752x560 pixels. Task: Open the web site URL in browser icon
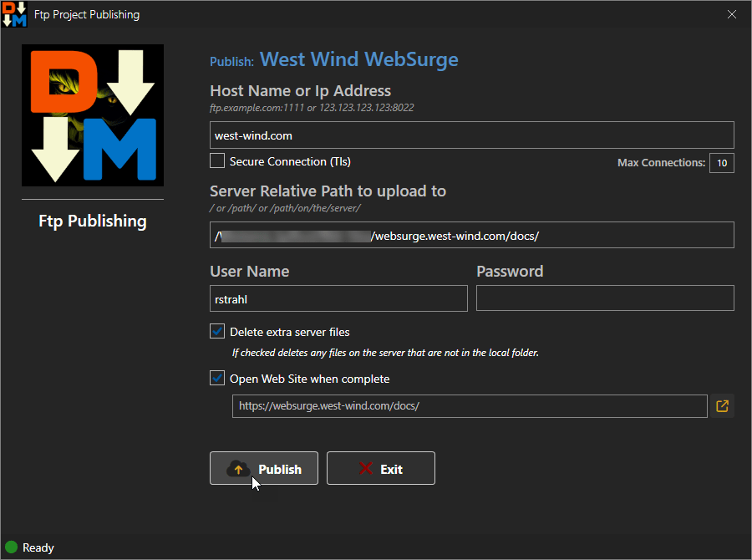(x=723, y=406)
